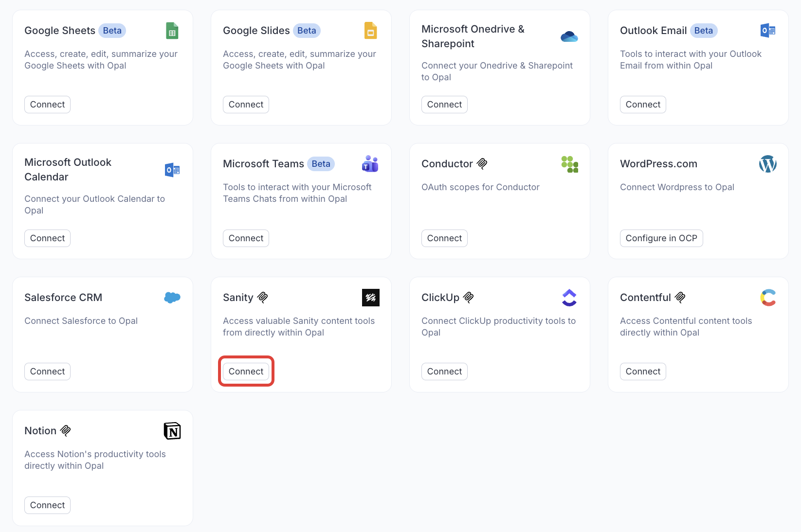Click 'Connect Salesforce to Opal' description

point(81,321)
